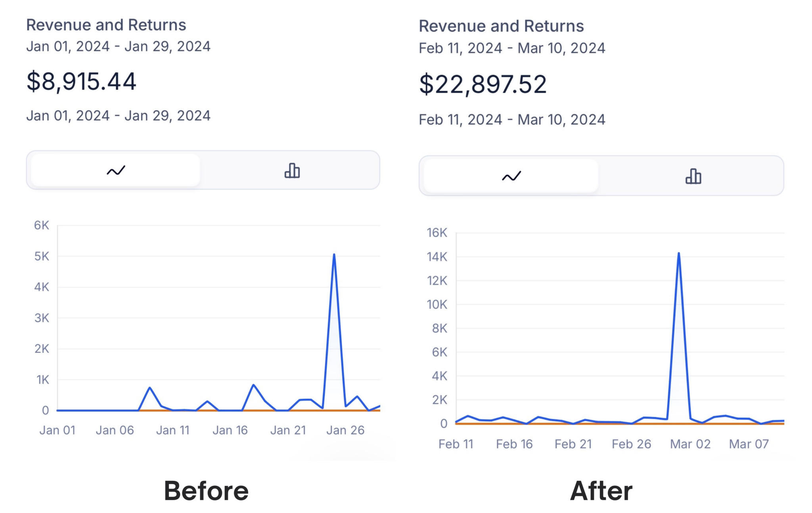Click the After panel's Revenue and Returns title
The image size is (812, 513).
501,26
